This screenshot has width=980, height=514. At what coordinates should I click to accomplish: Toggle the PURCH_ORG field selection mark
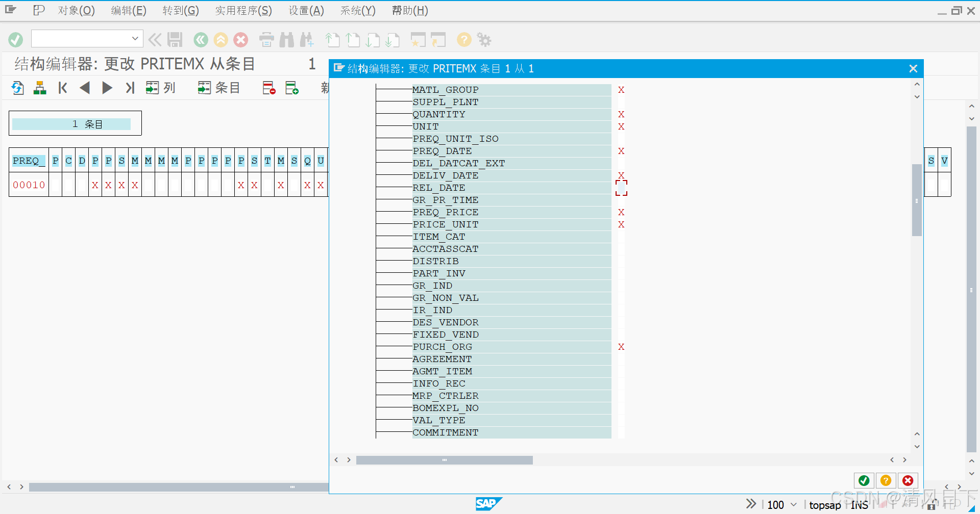pyautogui.click(x=621, y=347)
